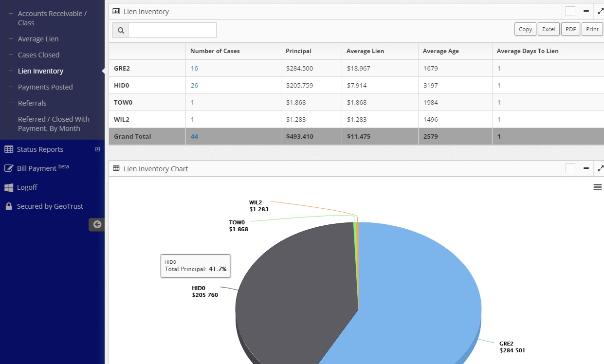Image resolution: width=604 pixels, height=364 pixels.
Task: Click the TOW0 row name cell
Action: 147,103
